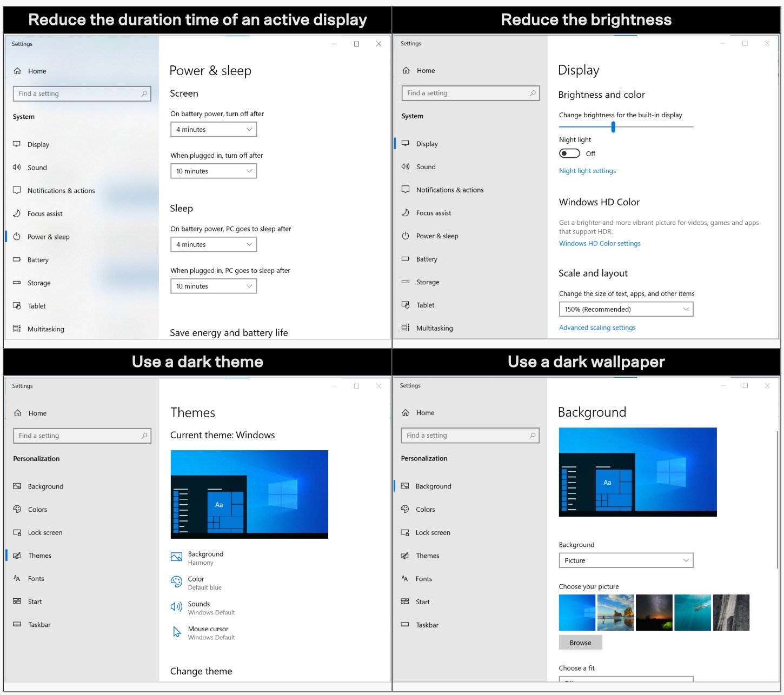Click the Browse button under Choose your picture
784x695 pixels.
[x=580, y=643]
